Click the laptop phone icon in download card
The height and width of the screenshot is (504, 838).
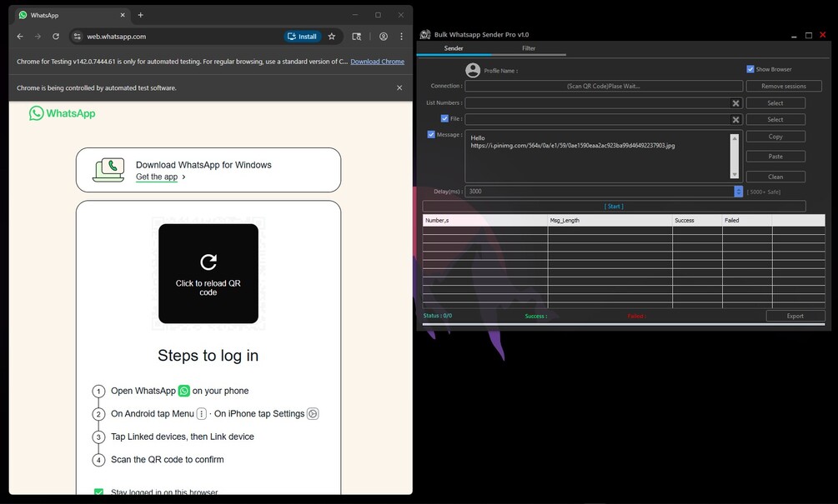(x=108, y=170)
